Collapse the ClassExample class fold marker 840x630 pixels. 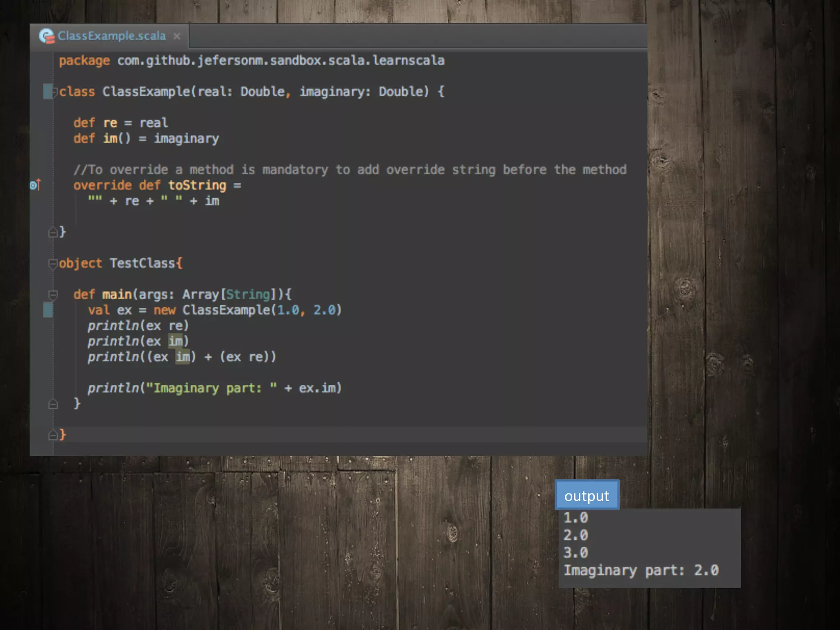point(55,92)
